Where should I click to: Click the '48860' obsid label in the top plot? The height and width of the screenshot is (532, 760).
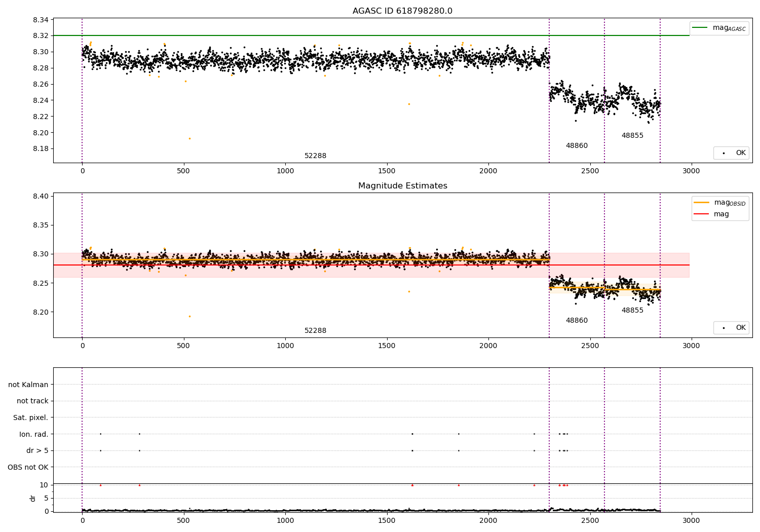pos(577,146)
